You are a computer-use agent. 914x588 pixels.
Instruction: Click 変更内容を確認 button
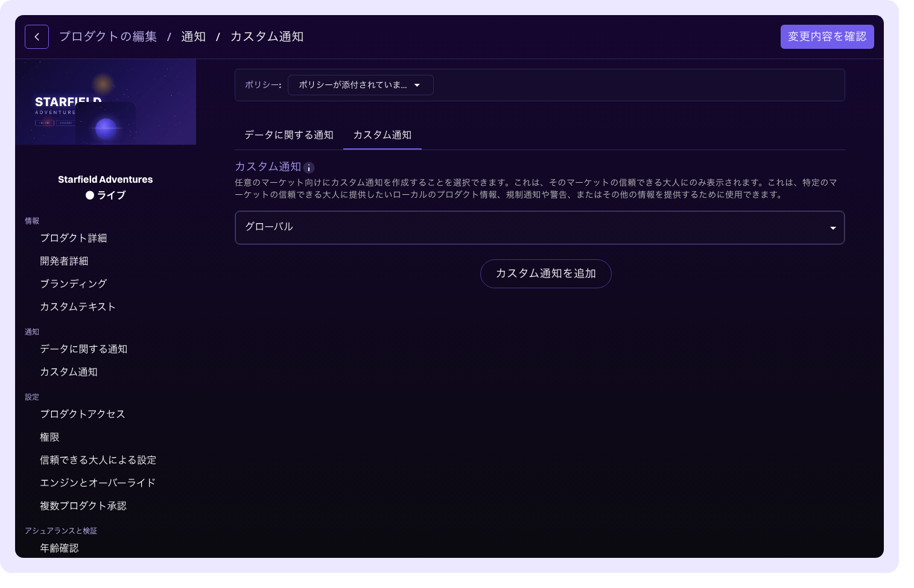(827, 37)
